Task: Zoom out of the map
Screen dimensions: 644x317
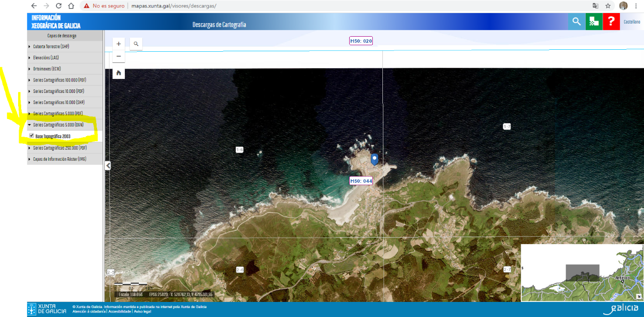Action: (119, 56)
